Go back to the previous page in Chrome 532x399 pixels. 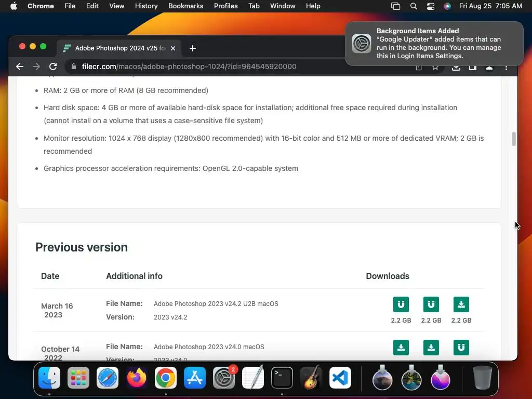20,66
